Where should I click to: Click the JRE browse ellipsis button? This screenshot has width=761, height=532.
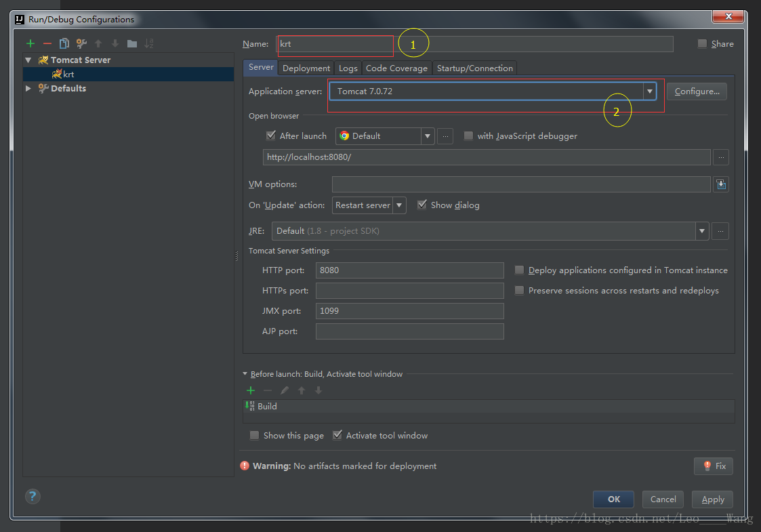click(721, 231)
